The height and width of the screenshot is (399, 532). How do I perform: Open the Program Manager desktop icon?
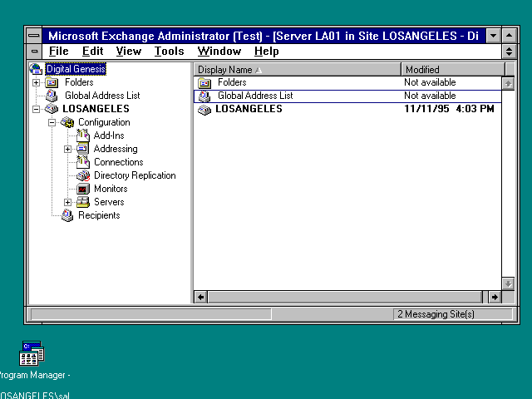tap(32, 353)
